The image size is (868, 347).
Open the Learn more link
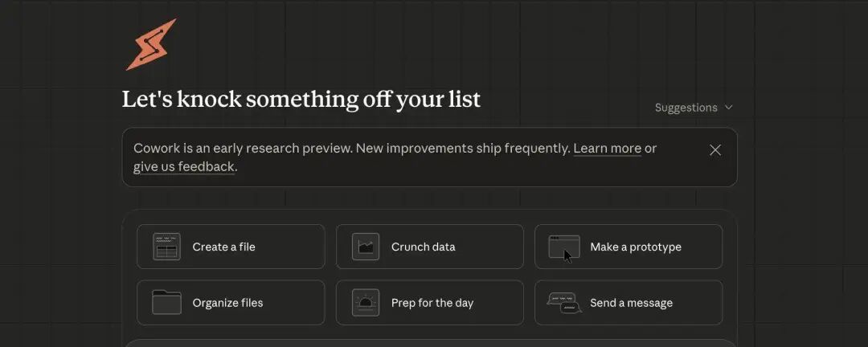(x=607, y=149)
